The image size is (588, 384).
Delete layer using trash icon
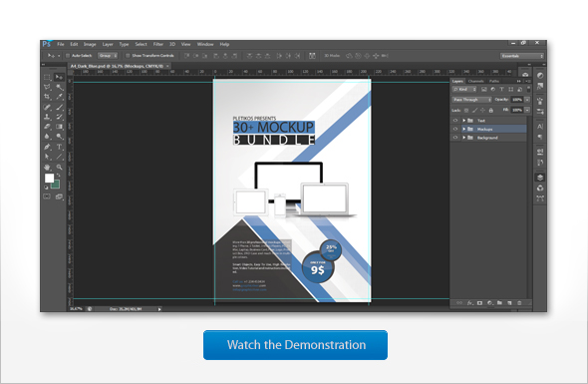pyautogui.click(x=519, y=303)
